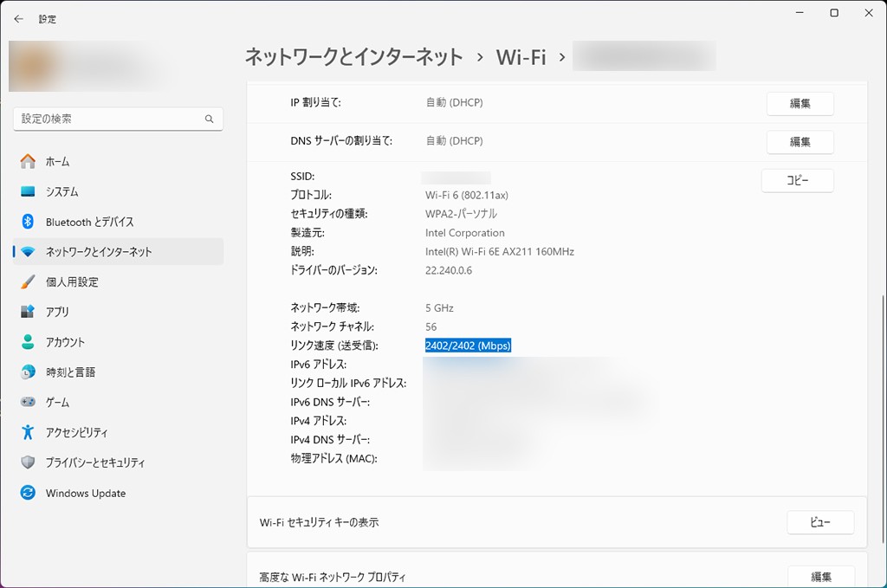Select プライバシーとセキュリティ in sidebar

pyautogui.click(x=95, y=462)
